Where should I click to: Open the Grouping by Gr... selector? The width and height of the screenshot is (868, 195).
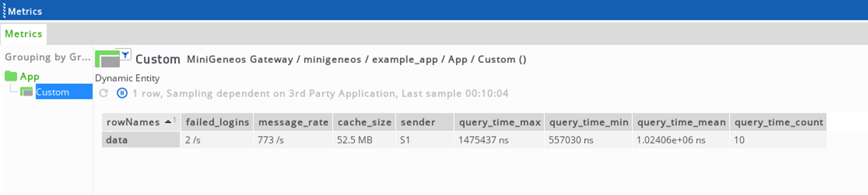(47, 57)
